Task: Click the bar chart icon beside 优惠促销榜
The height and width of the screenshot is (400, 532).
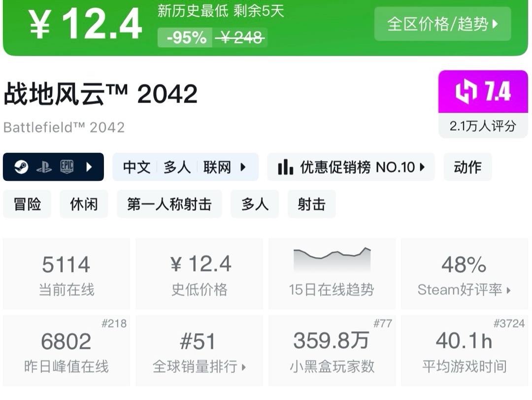Action: pos(285,167)
